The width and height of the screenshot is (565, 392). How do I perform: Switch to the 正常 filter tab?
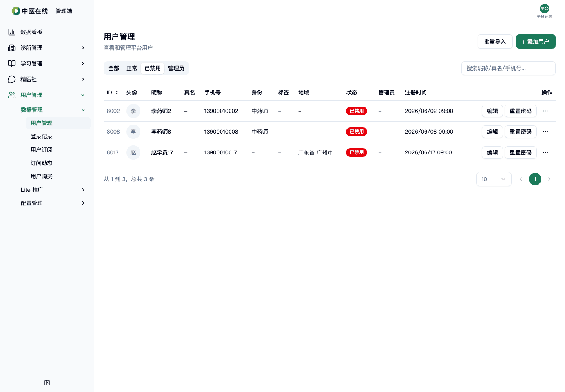[132, 68]
